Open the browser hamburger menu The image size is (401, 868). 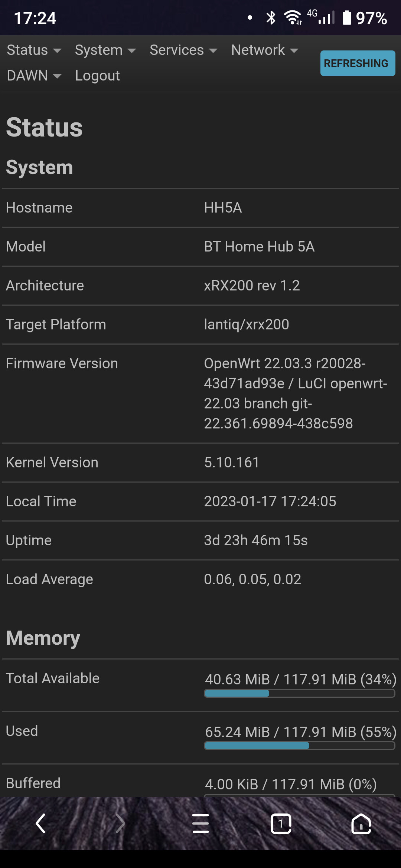200,823
